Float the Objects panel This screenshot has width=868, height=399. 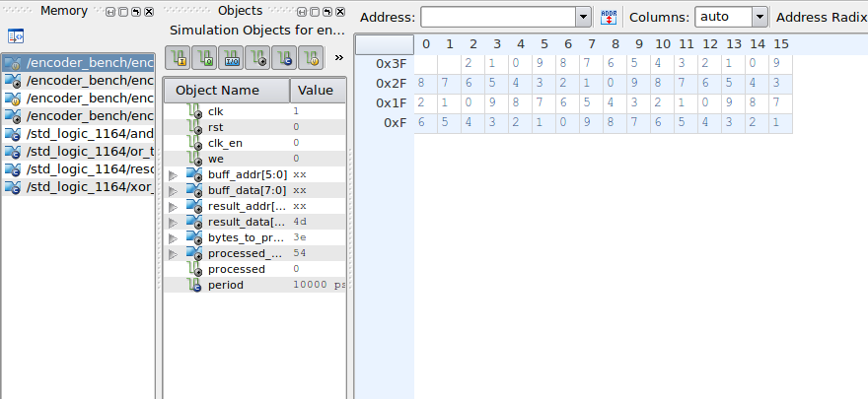click(x=327, y=12)
